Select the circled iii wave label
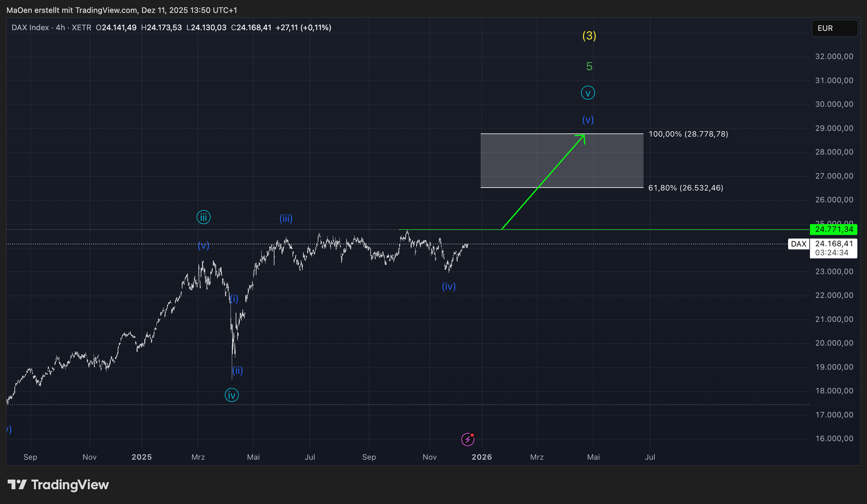This screenshot has height=504, width=867. pyautogui.click(x=203, y=217)
